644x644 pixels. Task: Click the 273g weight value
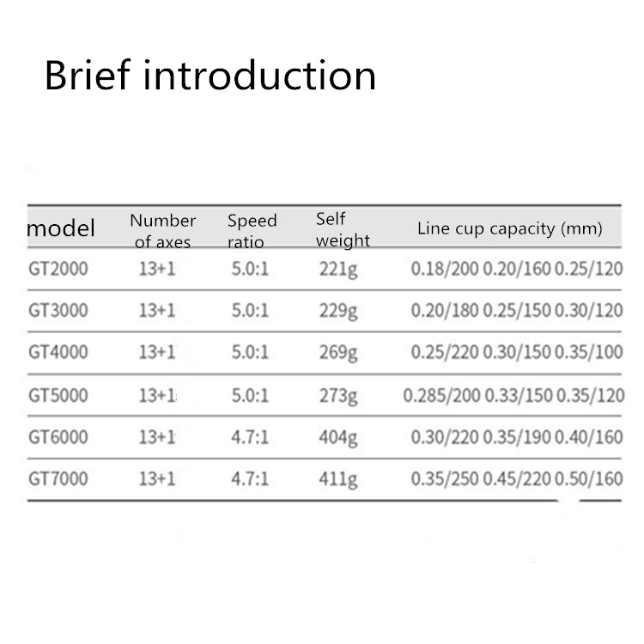pos(337,396)
